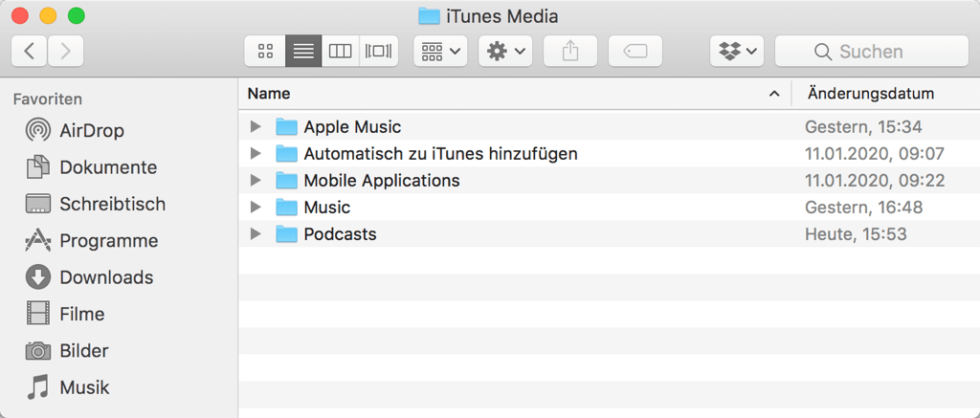Close the Finder window with red button

pyautogui.click(x=20, y=16)
